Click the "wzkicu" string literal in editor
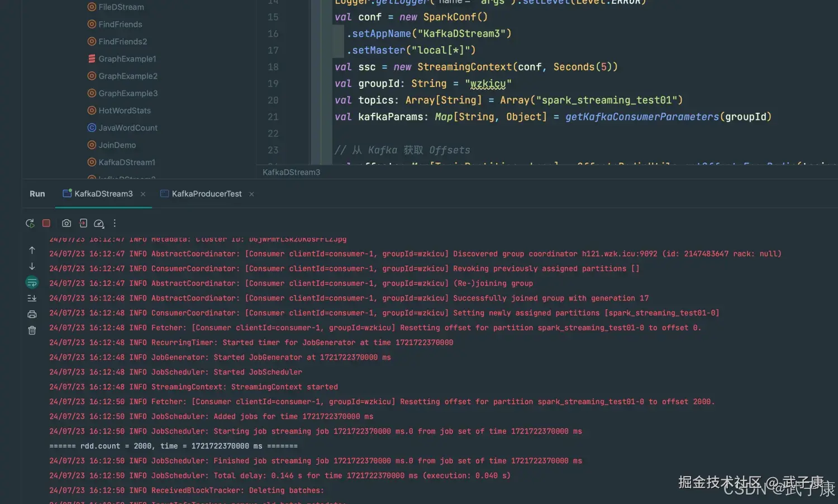The width and height of the screenshot is (838, 504). [x=488, y=84]
